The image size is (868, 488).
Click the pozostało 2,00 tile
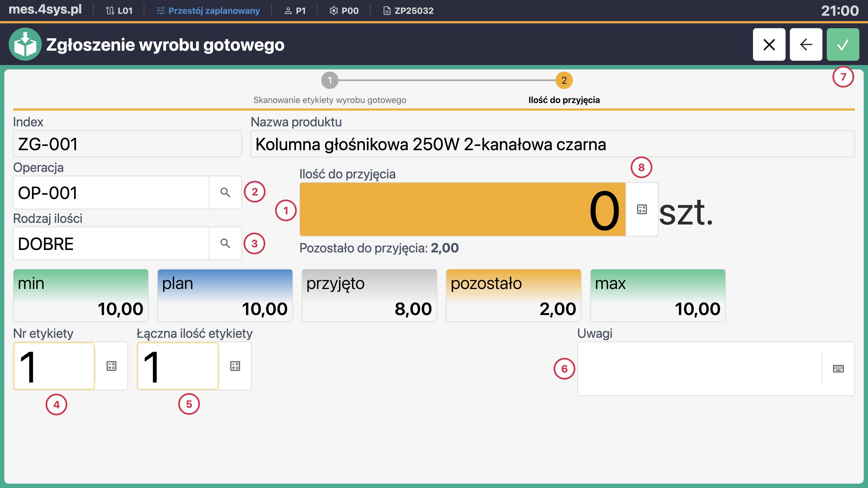click(x=513, y=295)
